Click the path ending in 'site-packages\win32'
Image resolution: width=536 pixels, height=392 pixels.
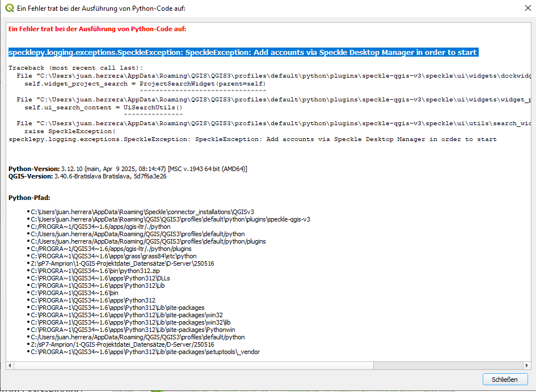pos(127,315)
